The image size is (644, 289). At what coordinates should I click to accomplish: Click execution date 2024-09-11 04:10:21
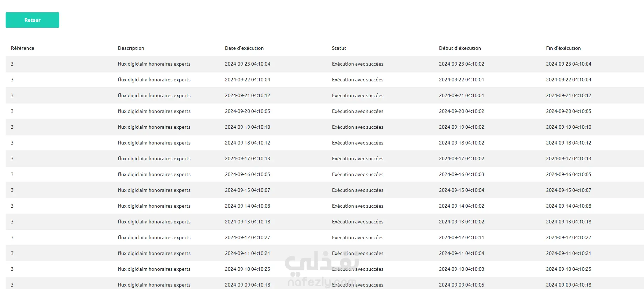tap(247, 253)
